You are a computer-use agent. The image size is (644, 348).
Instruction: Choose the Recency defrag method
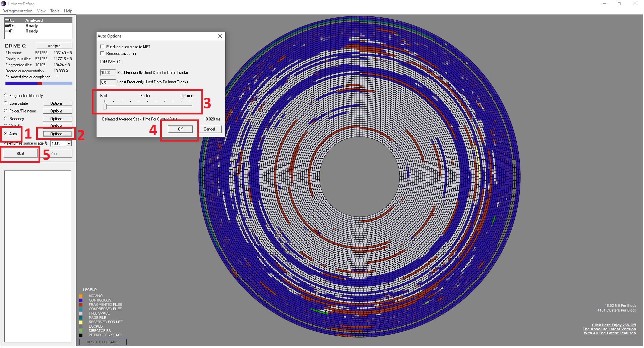tap(6, 119)
